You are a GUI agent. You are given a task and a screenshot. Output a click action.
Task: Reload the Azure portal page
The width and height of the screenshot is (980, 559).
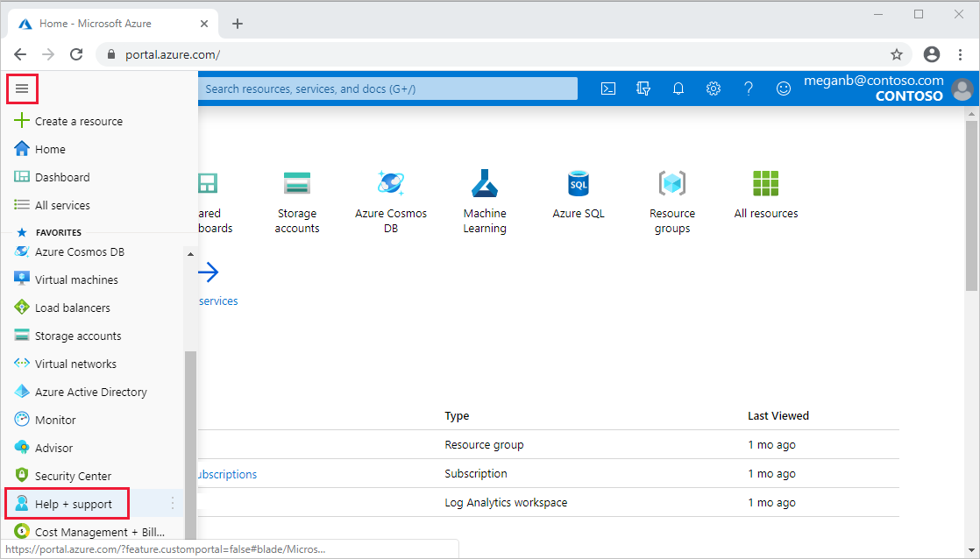[76, 54]
